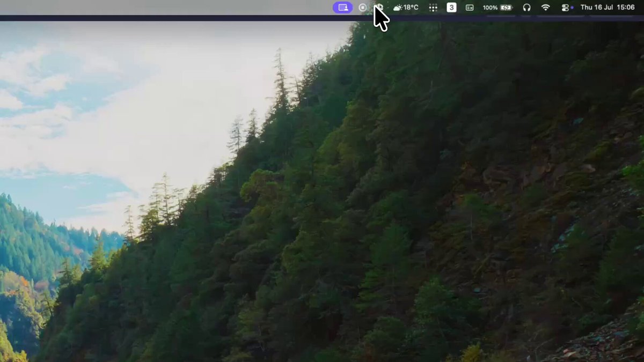644x362 pixels.
Task: Open the headphones audio menu
Action: point(526,8)
